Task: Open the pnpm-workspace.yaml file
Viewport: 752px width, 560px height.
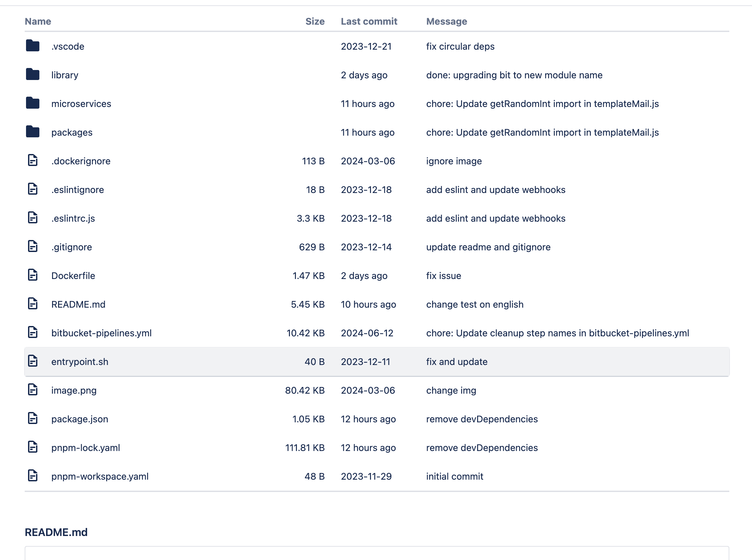Action: pyautogui.click(x=100, y=476)
